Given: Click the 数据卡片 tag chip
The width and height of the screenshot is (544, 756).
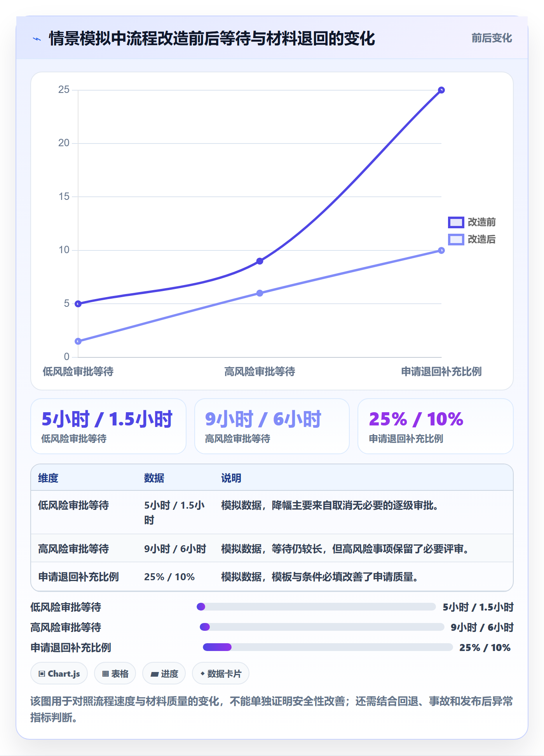Looking at the screenshot, I should point(221,674).
